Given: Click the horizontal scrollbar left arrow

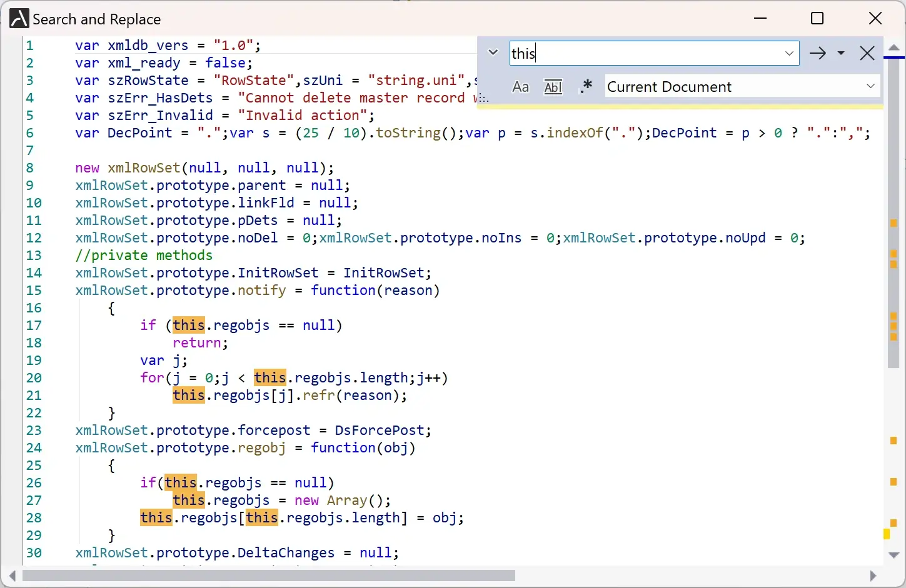Looking at the screenshot, I should pos(12,576).
